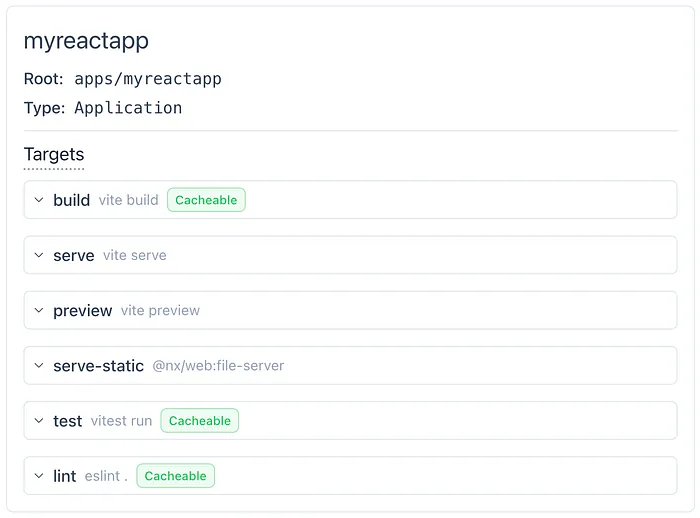Expand the serve-static target chevron
Screen dimensions: 700x518
tap(39, 366)
